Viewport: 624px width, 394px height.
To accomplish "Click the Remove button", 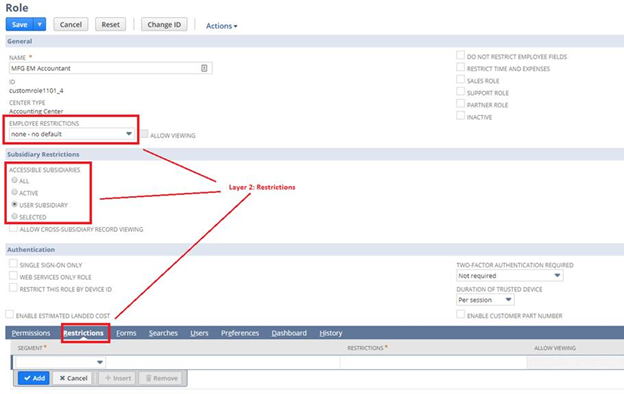I will click(x=161, y=378).
